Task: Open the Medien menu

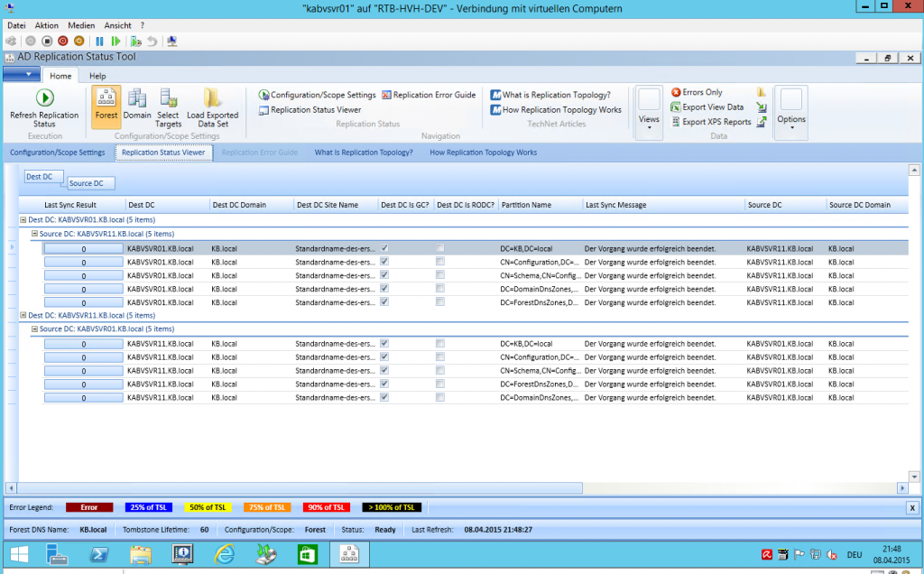Action: (81, 25)
